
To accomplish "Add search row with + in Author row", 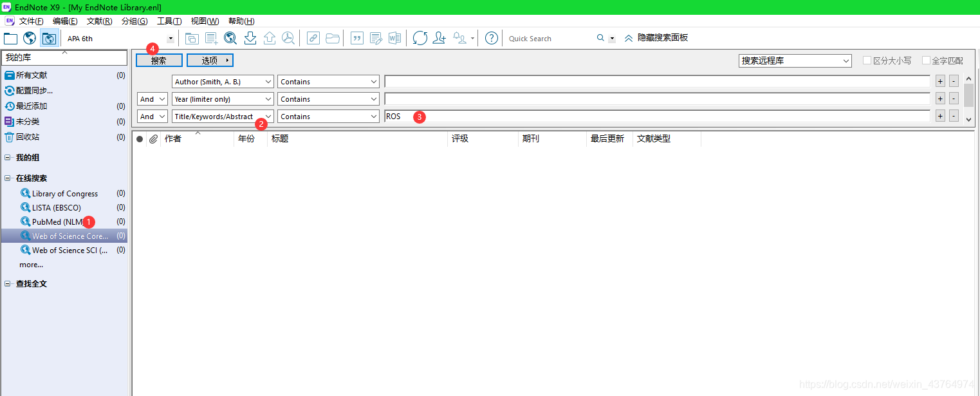I will [x=939, y=81].
